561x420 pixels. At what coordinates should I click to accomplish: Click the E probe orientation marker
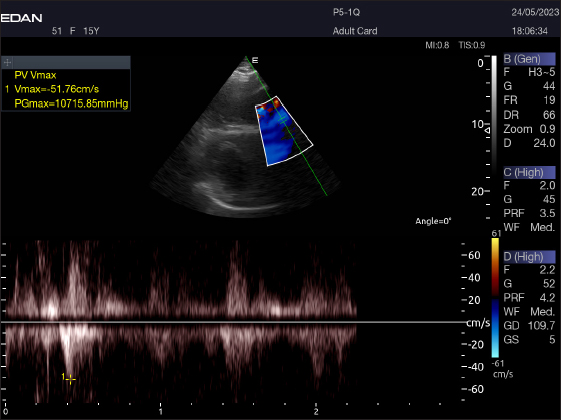[x=255, y=60]
